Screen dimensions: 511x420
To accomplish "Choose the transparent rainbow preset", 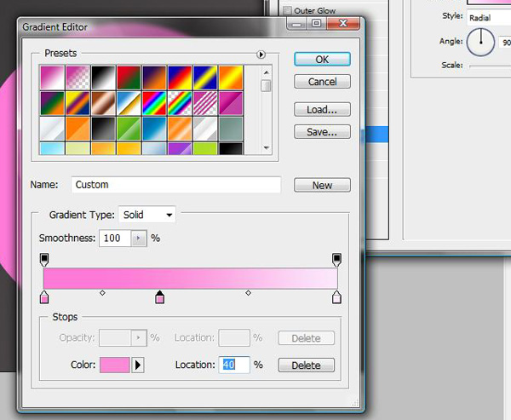I will [180, 103].
